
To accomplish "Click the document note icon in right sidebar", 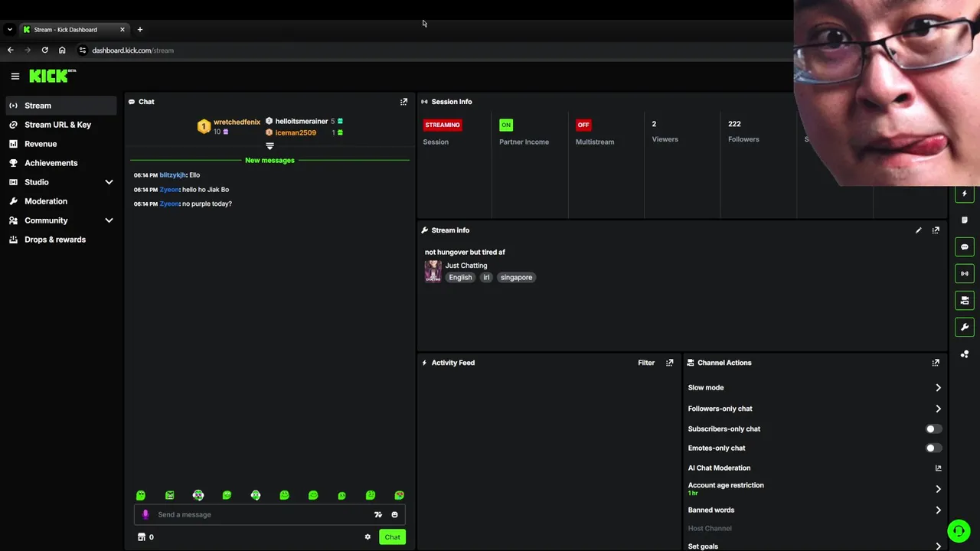I will [965, 220].
